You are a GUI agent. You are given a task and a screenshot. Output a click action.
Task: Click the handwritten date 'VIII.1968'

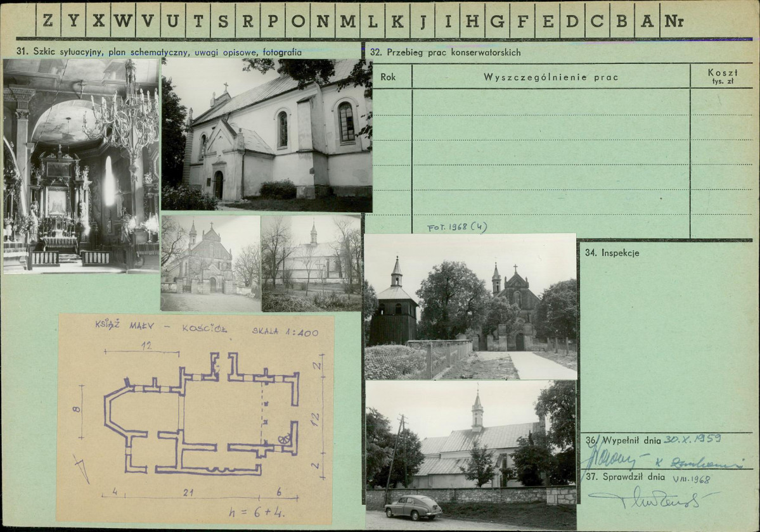(691, 479)
